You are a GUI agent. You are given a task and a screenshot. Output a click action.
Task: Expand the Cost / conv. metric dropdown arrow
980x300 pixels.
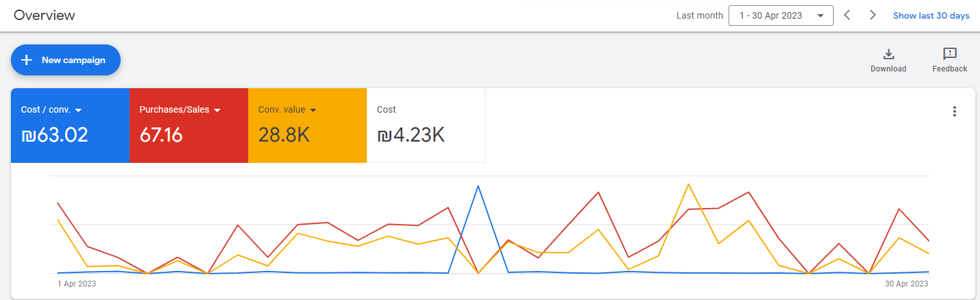77,110
